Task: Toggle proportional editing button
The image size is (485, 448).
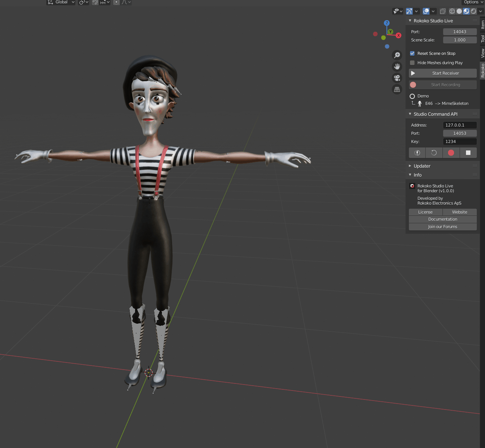Action: pyautogui.click(x=116, y=2)
